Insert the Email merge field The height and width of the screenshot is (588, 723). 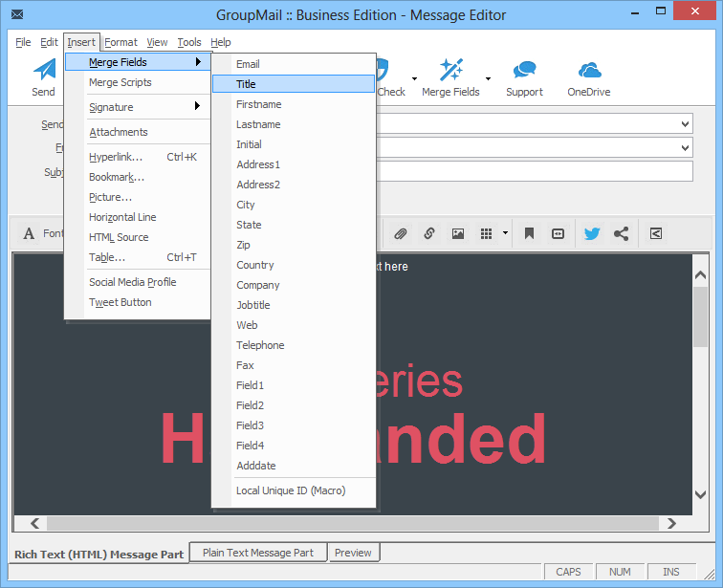pyautogui.click(x=294, y=64)
